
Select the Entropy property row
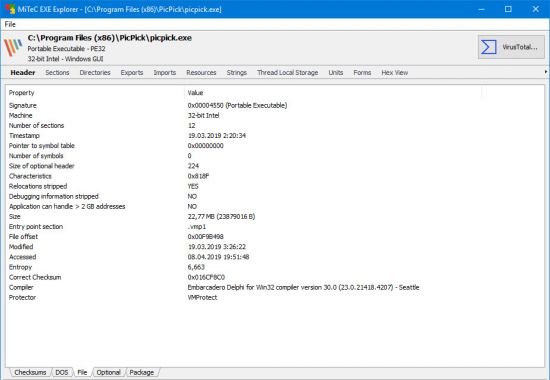(x=276, y=267)
